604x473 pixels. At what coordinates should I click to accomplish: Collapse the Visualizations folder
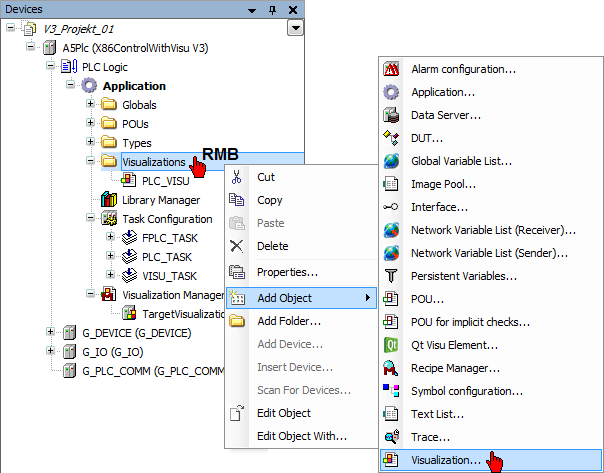(x=90, y=161)
